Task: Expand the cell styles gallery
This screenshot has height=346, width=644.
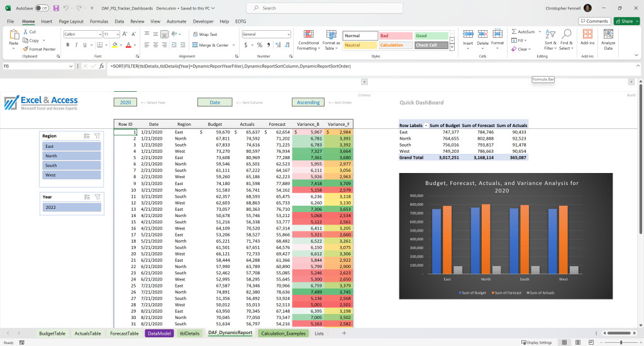Action: pos(452,48)
